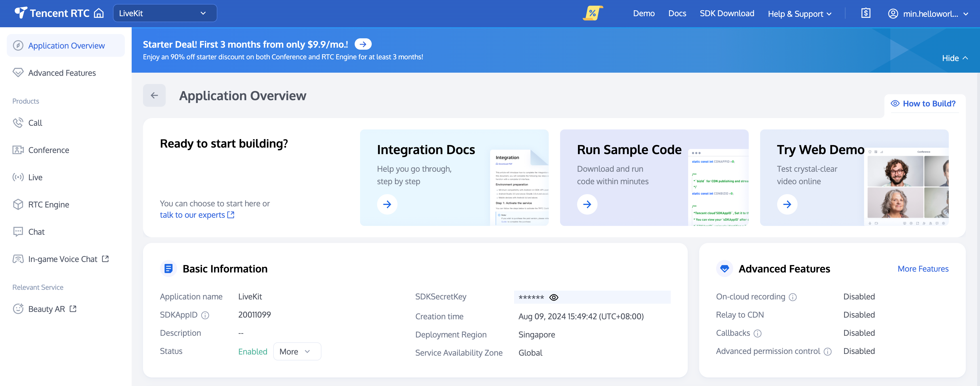Viewport: 980px width, 386px height.
Task: Open the billing dollar icon in header
Action: pyautogui.click(x=865, y=13)
